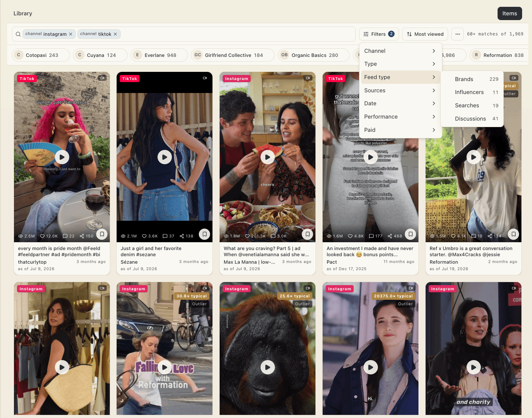Expand the Paid filter submenu
532x418 pixels.
click(x=401, y=130)
